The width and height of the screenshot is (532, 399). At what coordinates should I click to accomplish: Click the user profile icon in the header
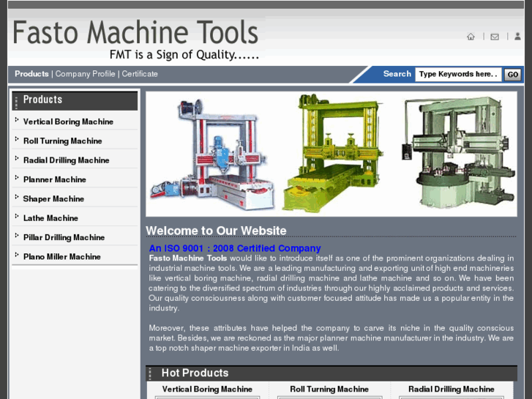[517, 37]
